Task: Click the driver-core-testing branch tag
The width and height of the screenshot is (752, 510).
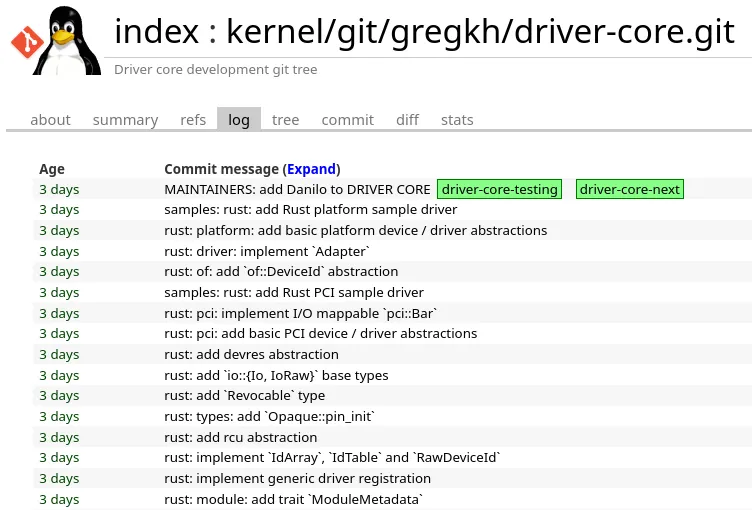Action: coord(500,189)
